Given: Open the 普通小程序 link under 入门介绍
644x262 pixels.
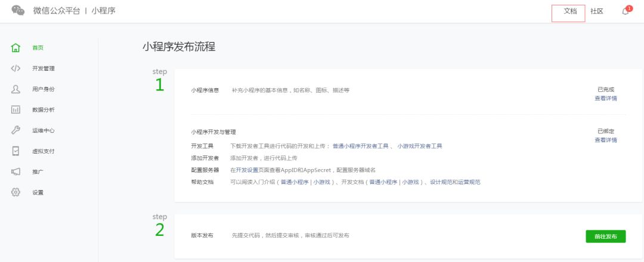Looking at the screenshot, I should pos(295,182).
